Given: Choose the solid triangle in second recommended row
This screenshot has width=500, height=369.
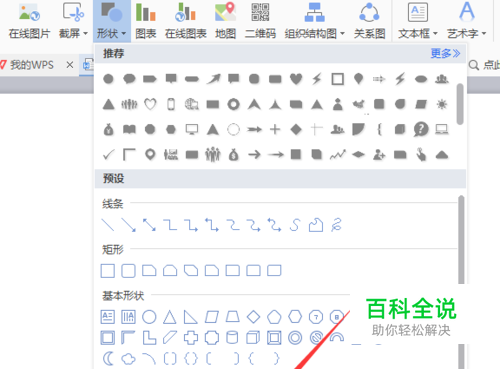Looking at the screenshot, I should point(108,104).
